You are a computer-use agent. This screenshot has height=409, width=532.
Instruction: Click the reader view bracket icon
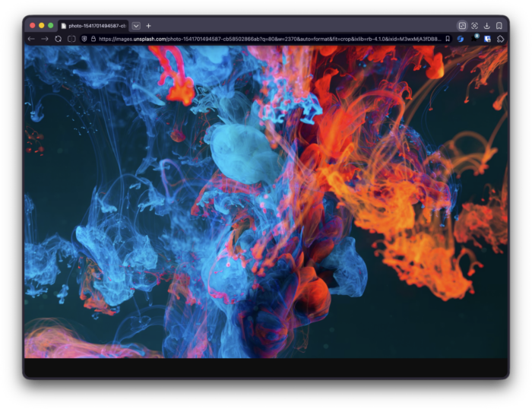[x=71, y=39]
